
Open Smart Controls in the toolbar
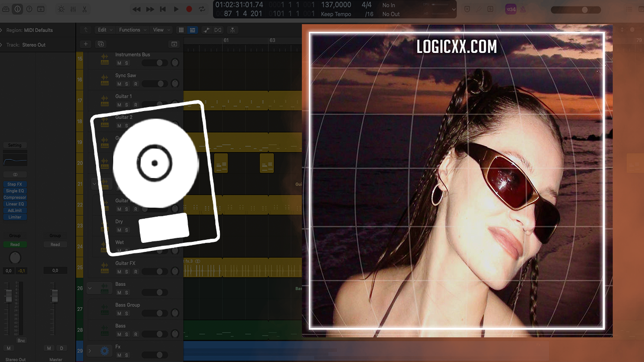click(61, 9)
